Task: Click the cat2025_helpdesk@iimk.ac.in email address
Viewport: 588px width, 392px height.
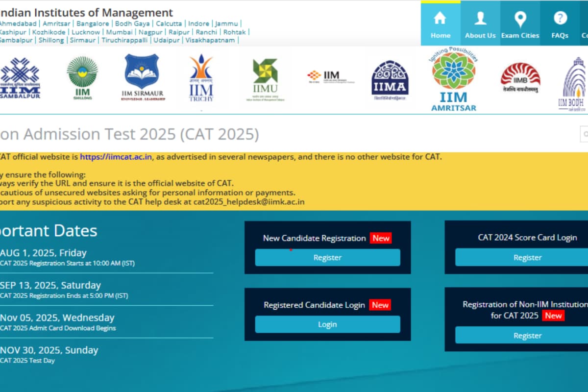Action: tap(248, 201)
